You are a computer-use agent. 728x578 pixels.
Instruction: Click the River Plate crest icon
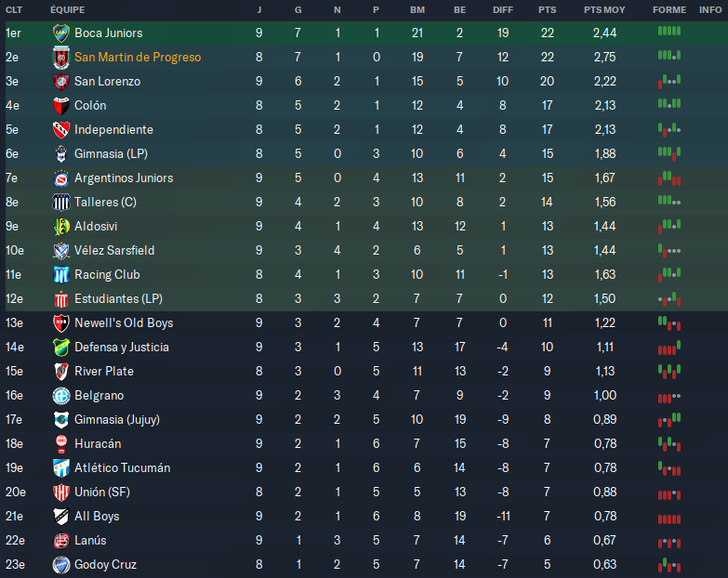pyautogui.click(x=61, y=371)
